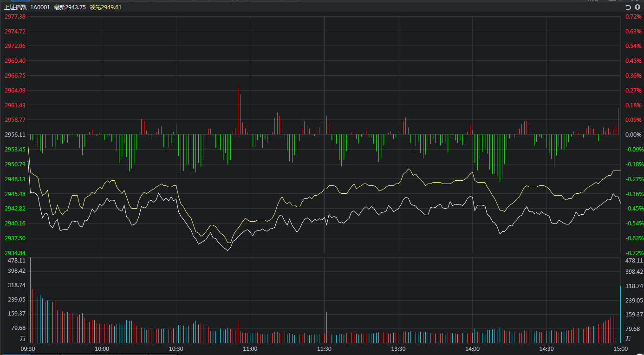The image size is (644, 355).
Task: Click the plus circle icon at top right
Action: click(637, 7)
